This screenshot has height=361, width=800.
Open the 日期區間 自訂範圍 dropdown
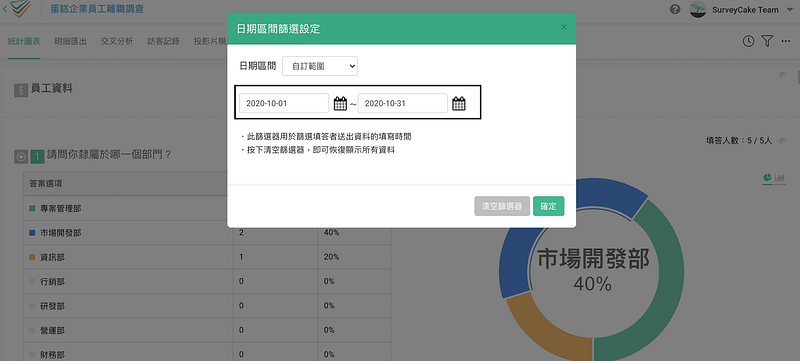(320, 66)
